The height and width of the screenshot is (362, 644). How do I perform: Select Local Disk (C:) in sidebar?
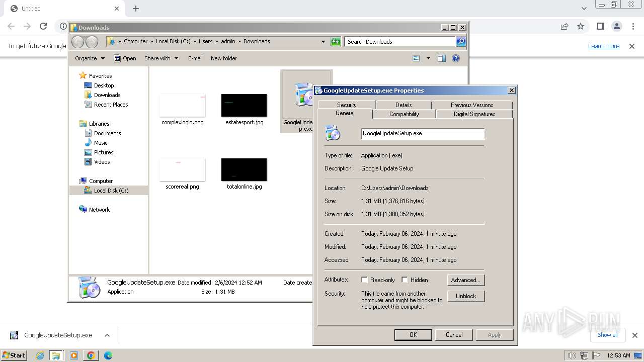(x=111, y=191)
